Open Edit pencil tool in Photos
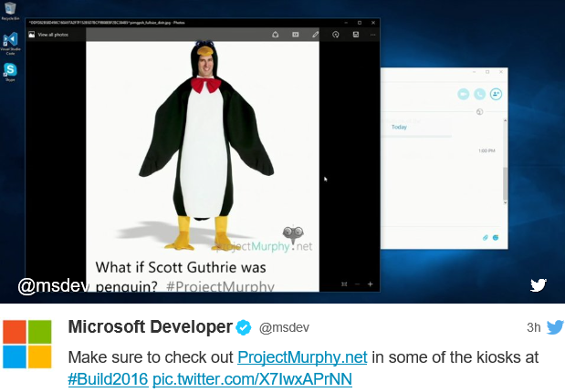This screenshot has height=392, width=565. click(x=315, y=35)
